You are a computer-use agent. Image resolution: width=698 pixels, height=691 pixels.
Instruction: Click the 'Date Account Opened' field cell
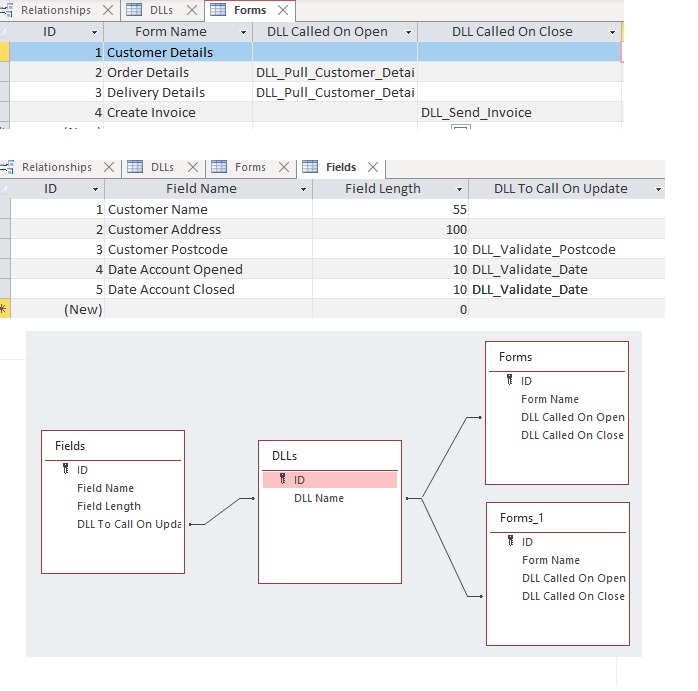[208, 269]
